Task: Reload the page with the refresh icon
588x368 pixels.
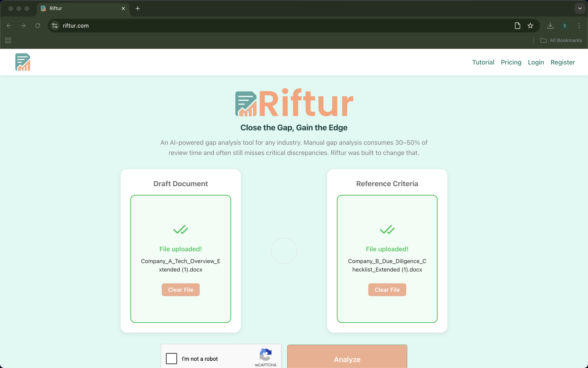Action: click(x=37, y=26)
